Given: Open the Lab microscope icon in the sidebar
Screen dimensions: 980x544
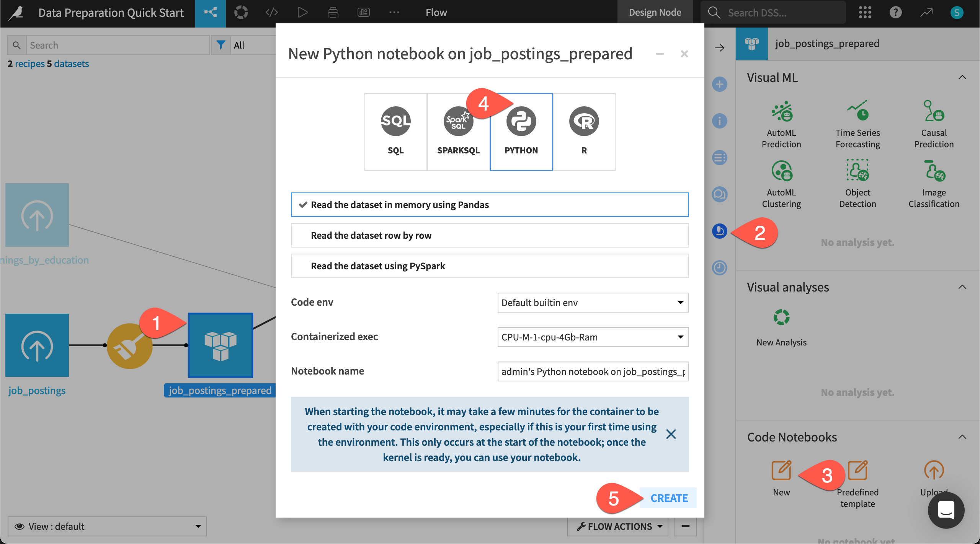Looking at the screenshot, I should tap(720, 231).
